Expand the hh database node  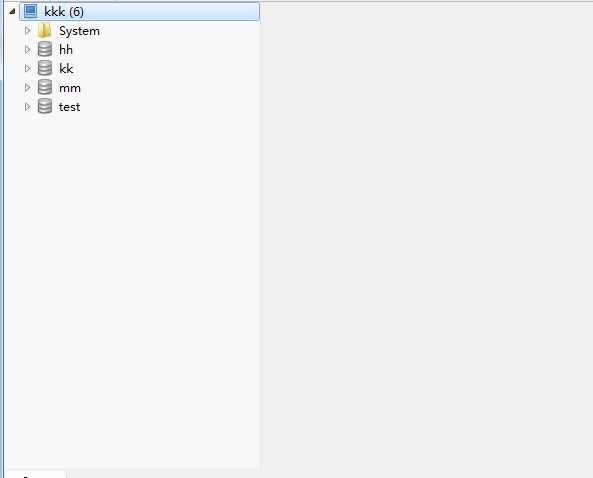(27, 49)
